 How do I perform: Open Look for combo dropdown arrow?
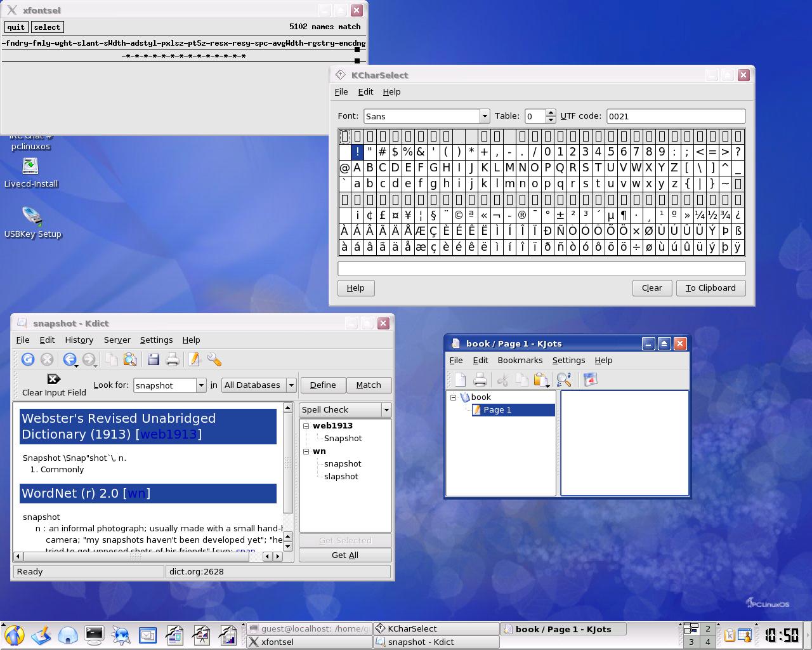coord(201,385)
